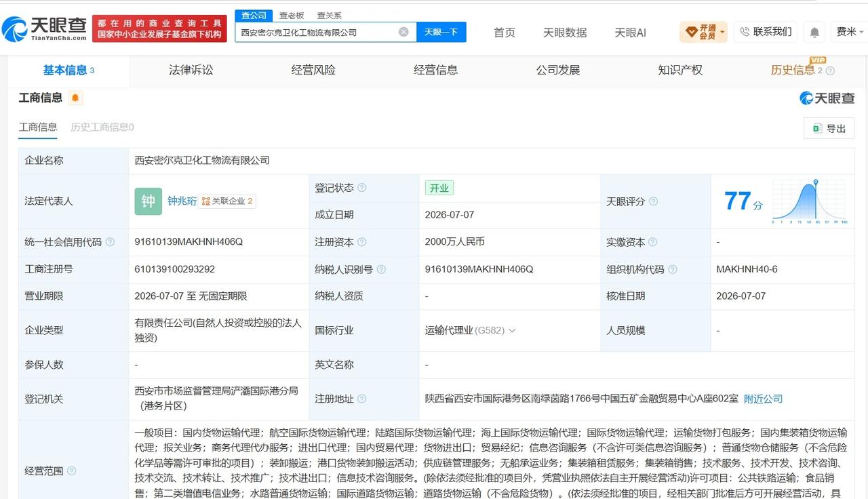This screenshot has height=499, width=868.
Task: Open notifications bell in top bar
Action: pos(814,32)
